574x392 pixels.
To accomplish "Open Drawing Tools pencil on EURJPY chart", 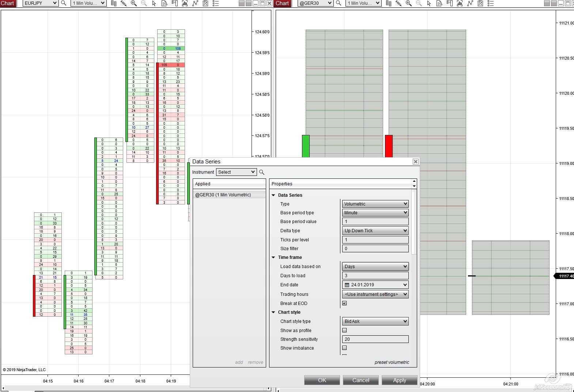I will pyautogui.click(x=124, y=3).
